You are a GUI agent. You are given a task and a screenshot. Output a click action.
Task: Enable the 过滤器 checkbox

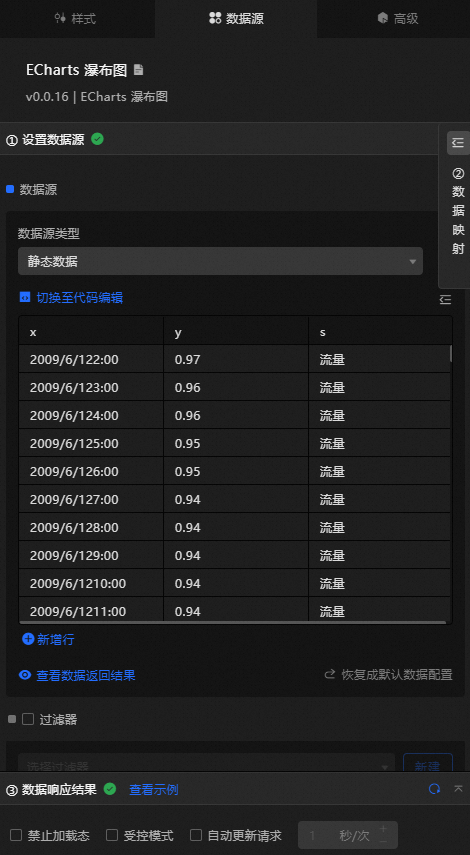[x=28, y=719]
